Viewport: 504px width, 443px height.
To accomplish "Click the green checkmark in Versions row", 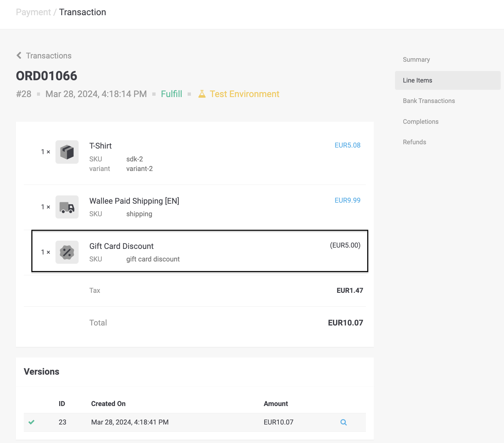I will 31,422.
